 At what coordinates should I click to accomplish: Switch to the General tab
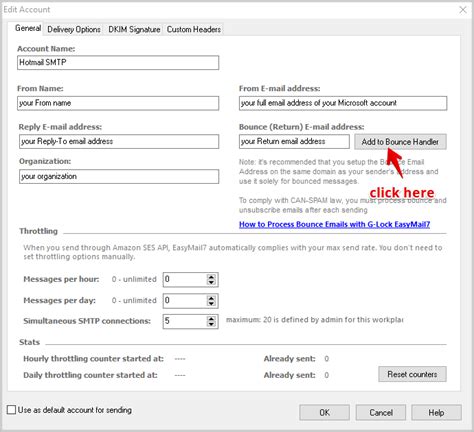(28, 28)
